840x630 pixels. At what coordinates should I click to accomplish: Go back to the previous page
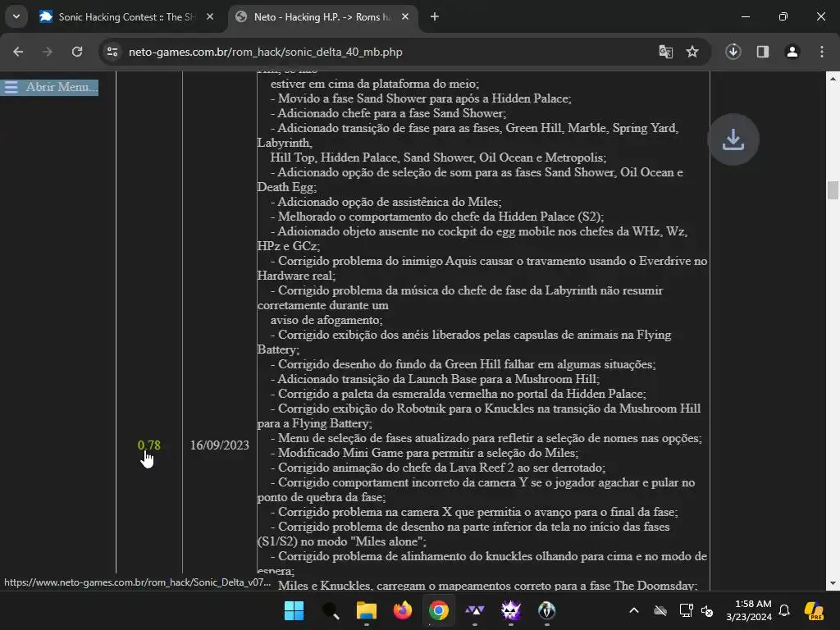point(18,52)
